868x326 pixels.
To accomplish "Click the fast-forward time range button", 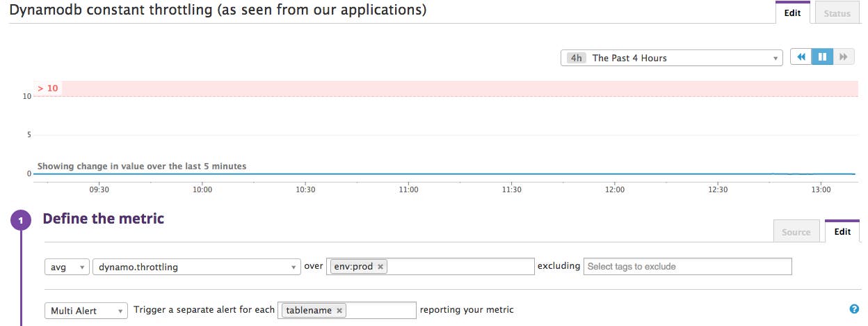I will pyautogui.click(x=843, y=58).
